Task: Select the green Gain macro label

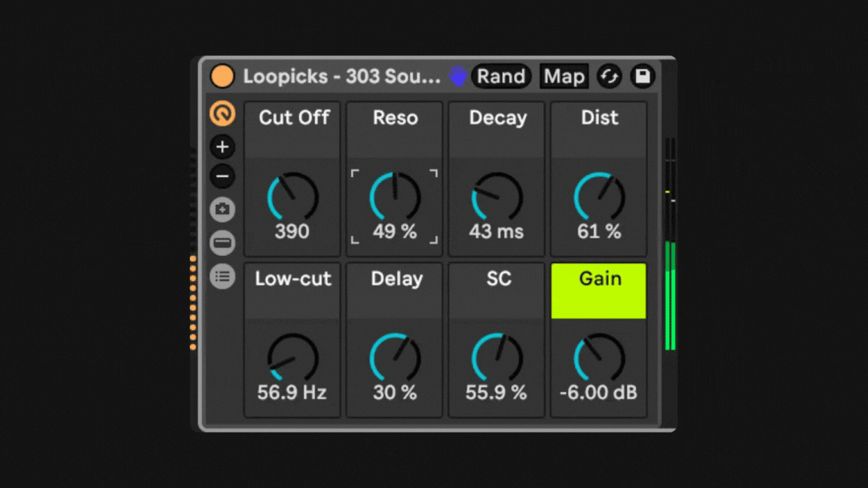Action: pos(598,291)
